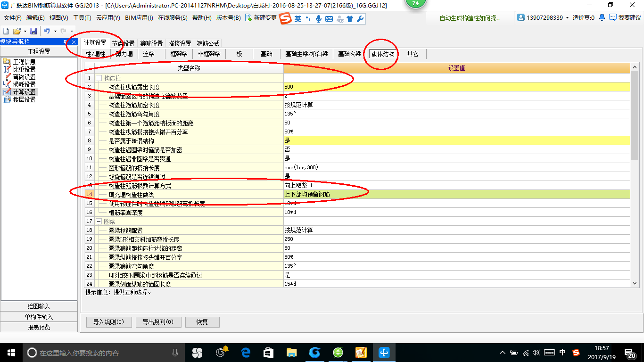The image size is (644, 362).
Task: Expand the 绘图输入 section
Action: [x=39, y=306]
